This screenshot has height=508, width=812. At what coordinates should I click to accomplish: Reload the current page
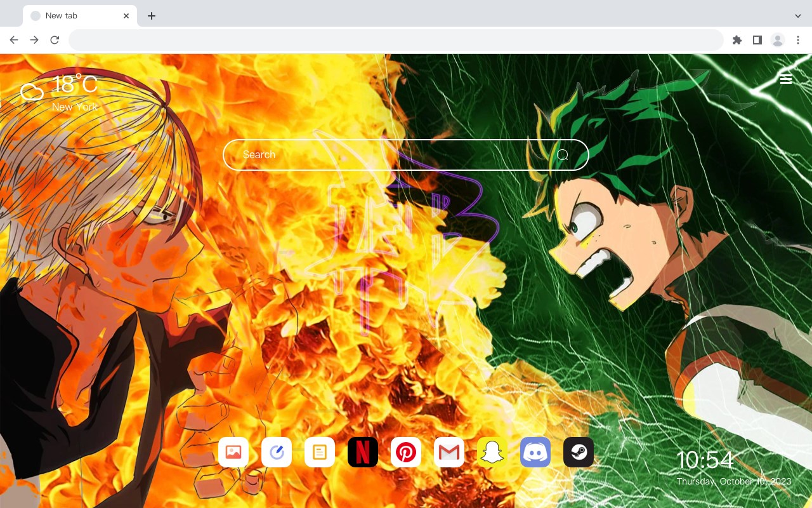click(55, 40)
